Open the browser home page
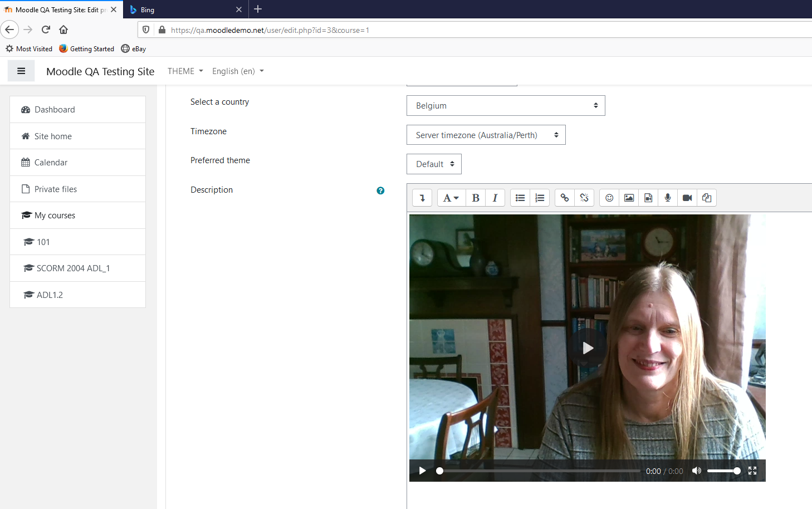 tap(63, 30)
